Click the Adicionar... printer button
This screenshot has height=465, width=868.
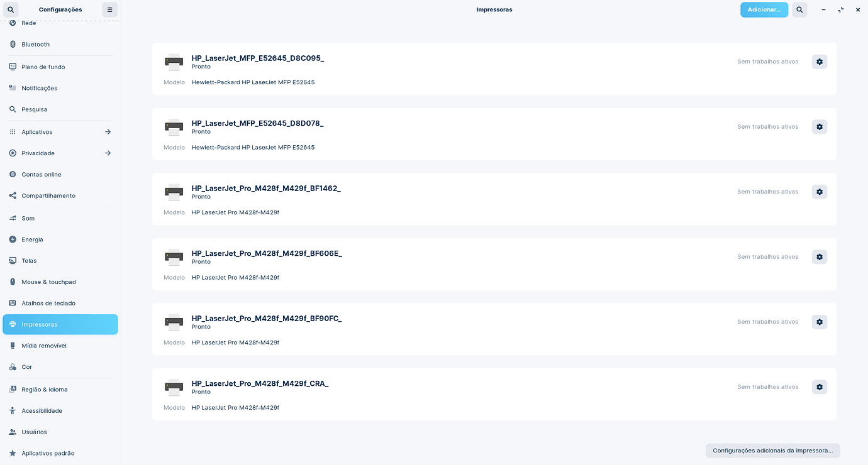click(764, 10)
